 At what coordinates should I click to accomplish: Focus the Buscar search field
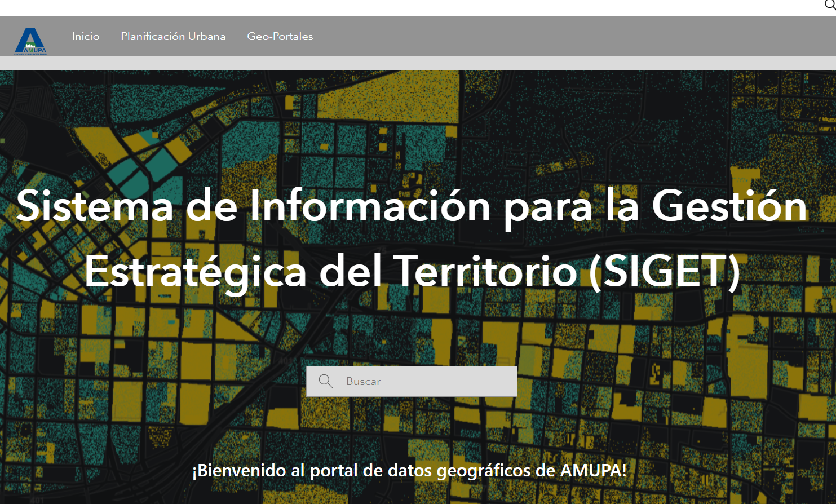428,381
